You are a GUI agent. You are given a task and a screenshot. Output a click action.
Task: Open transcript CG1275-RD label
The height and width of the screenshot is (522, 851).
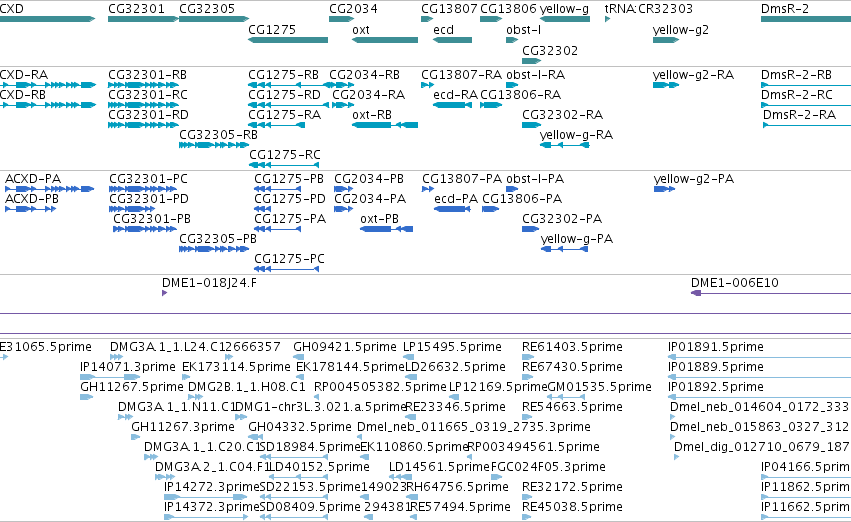pos(284,94)
